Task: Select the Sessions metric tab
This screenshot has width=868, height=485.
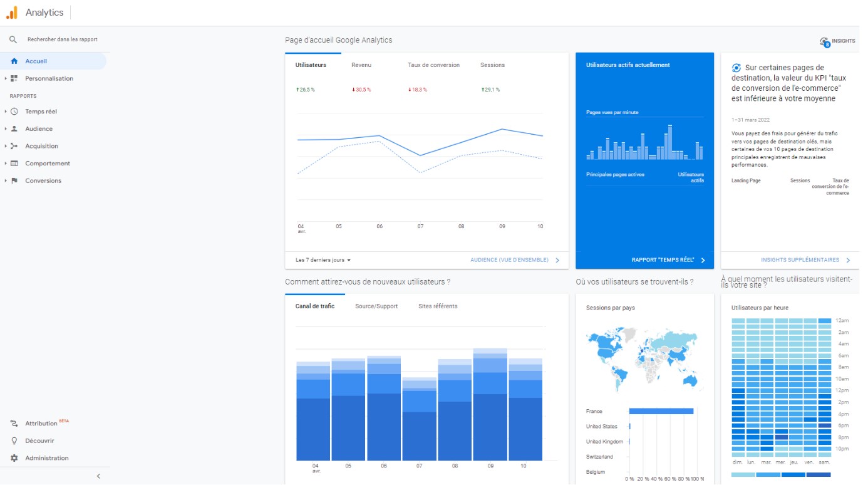Action: [x=492, y=65]
